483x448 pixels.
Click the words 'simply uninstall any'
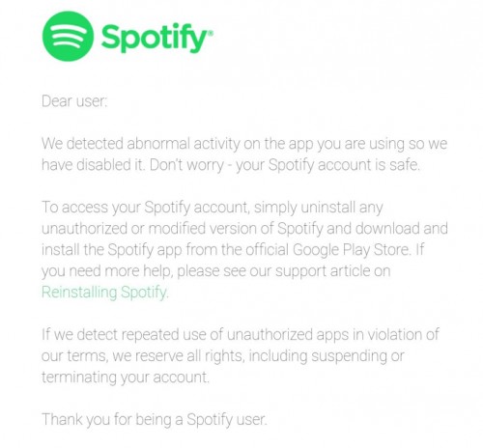point(319,208)
